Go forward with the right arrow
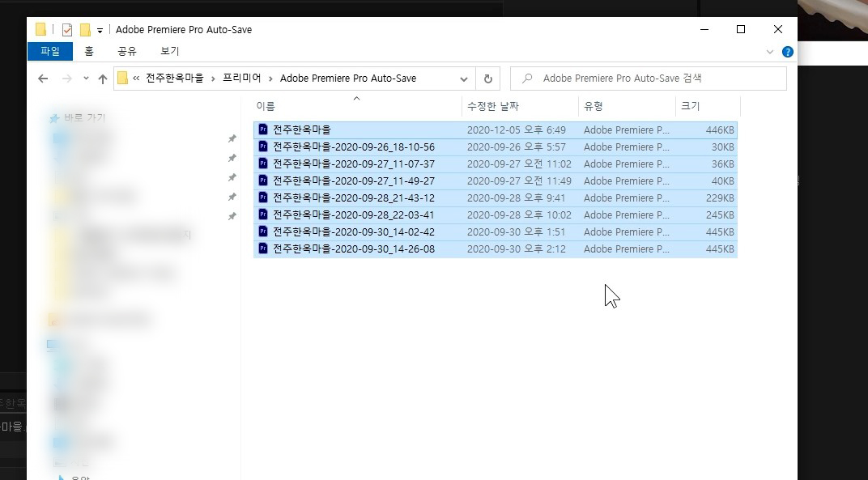 click(x=67, y=79)
